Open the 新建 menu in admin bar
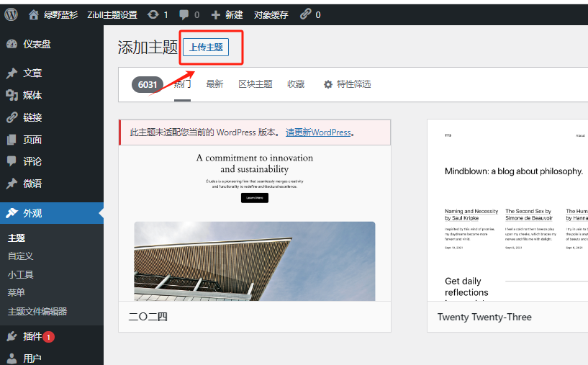Screen dimensions: 588x365 [x=234, y=14]
